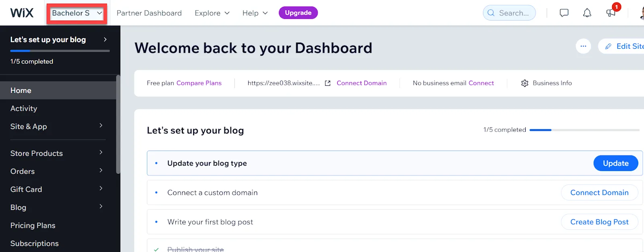Click the Business Info gear icon
Image resolution: width=644 pixels, height=252 pixels.
click(x=524, y=83)
